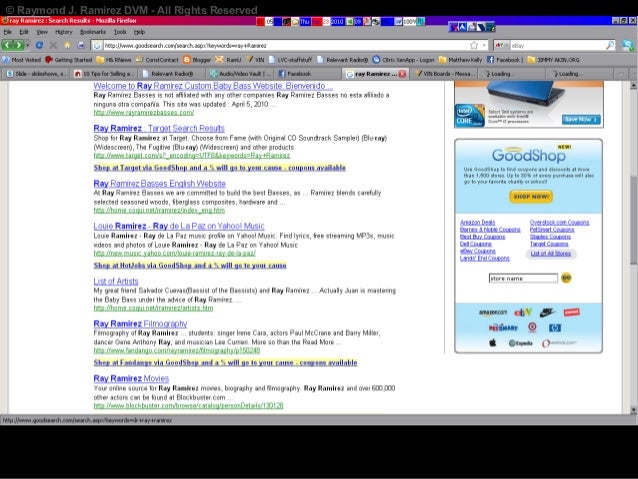This screenshot has width=638, height=479.
Task: Open the Matthew Kelly bookmark folder
Action: coord(461,60)
